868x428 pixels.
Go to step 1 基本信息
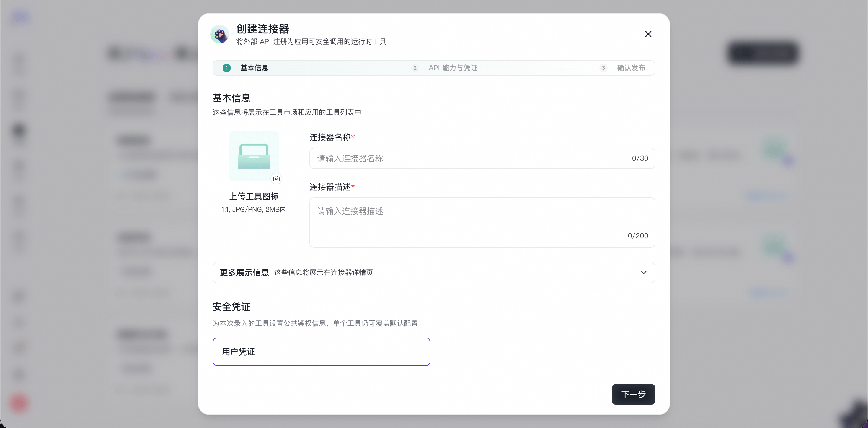coord(246,68)
